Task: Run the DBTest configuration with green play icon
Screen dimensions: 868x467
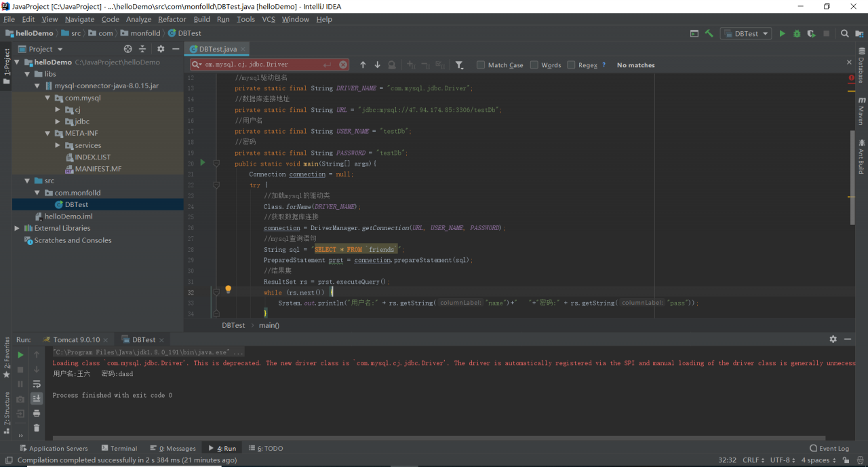Action: pos(782,33)
